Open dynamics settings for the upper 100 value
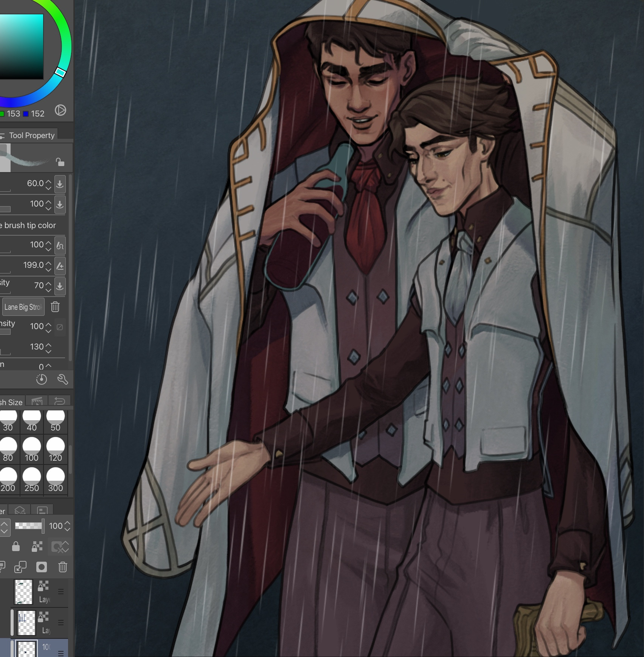Screen dimensions: 644x657 click(60, 204)
